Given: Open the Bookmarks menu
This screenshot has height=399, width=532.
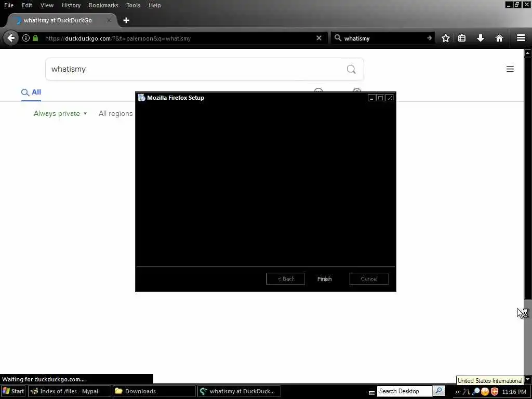Looking at the screenshot, I should [x=103, y=5].
